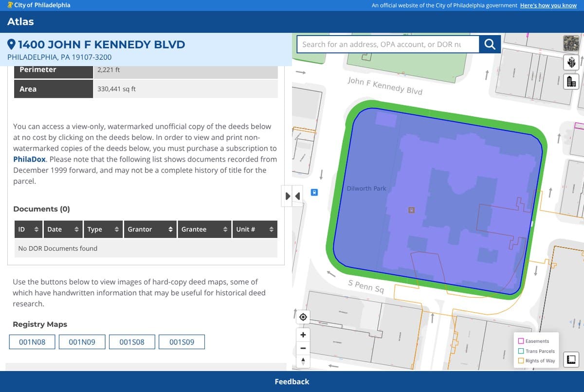Sort documents table by Type

click(x=104, y=229)
